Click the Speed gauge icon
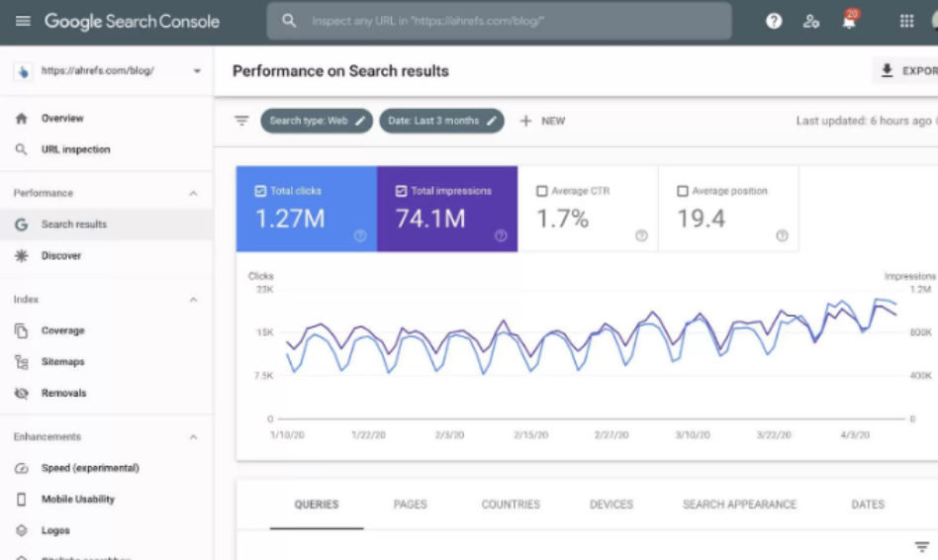Screen dimensions: 938x560 coord(22,468)
